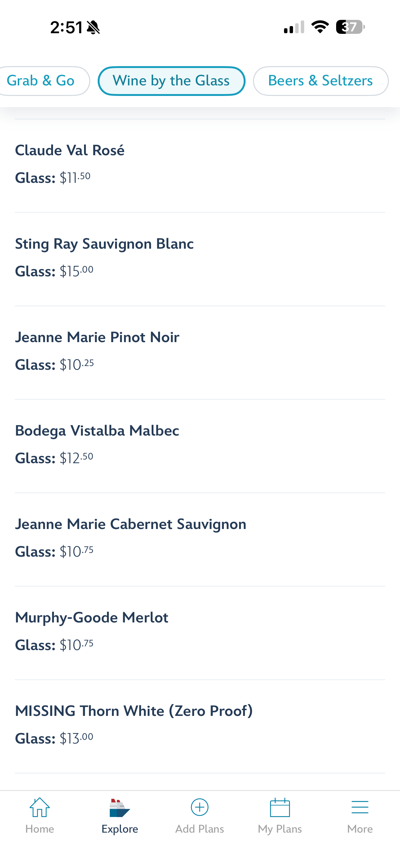Open the More hamburger menu icon
This screenshot has height=868, width=400.
coord(360,807)
